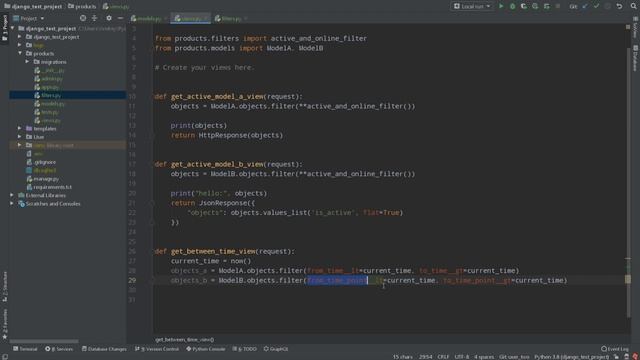Screen dimensions: 640x360
Task: Collapse the django_test_project root node
Action: [13, 28]
